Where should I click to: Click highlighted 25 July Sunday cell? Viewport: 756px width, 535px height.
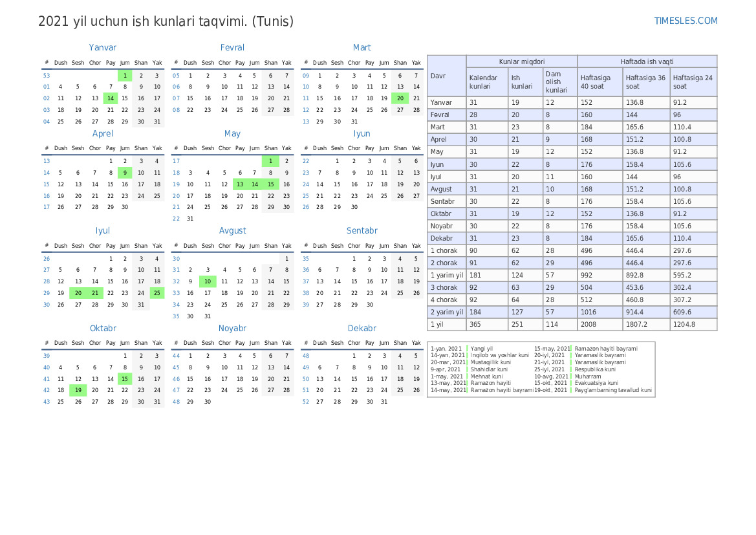[x=157, y=293]
